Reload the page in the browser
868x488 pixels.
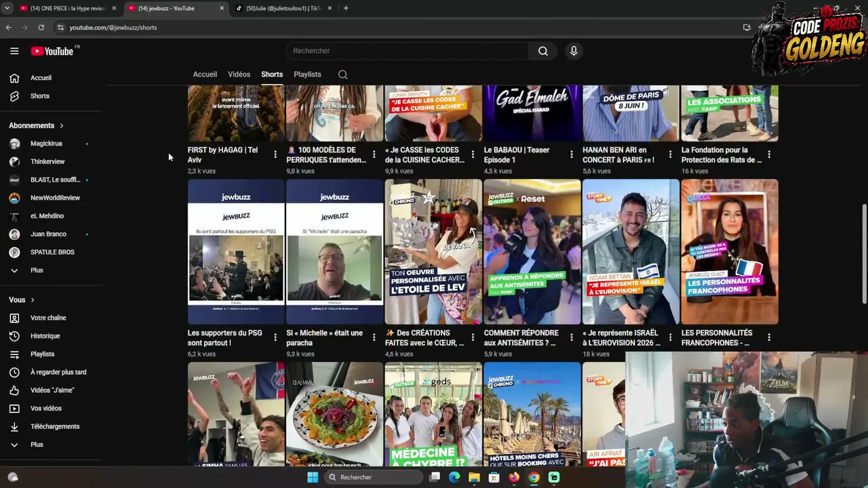point(41,28)
